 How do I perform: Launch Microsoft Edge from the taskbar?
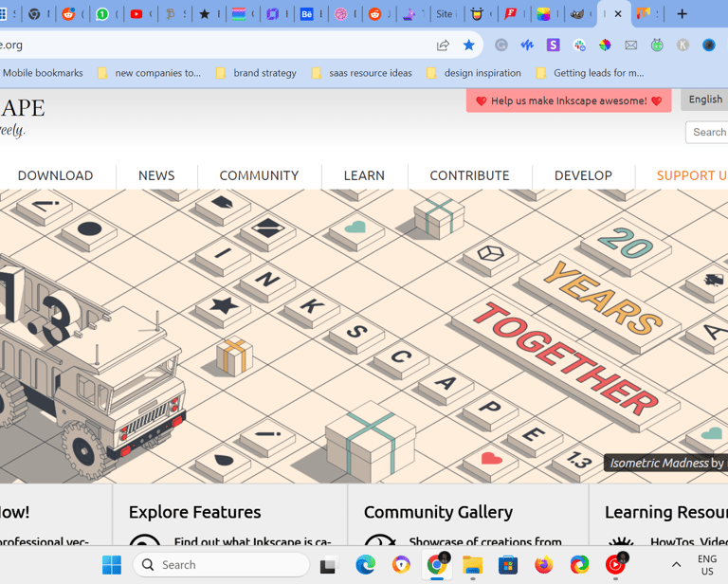tap(365, 565)
